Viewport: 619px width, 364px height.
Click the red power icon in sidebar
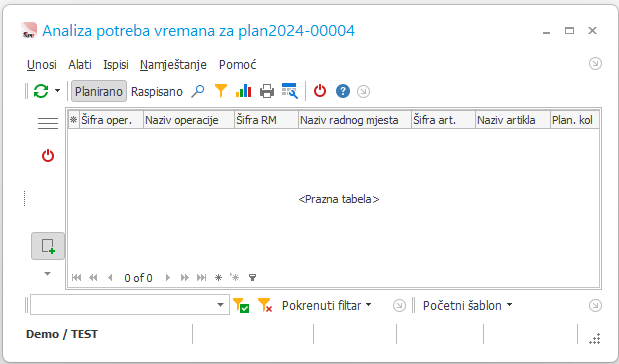coord(48,156)
